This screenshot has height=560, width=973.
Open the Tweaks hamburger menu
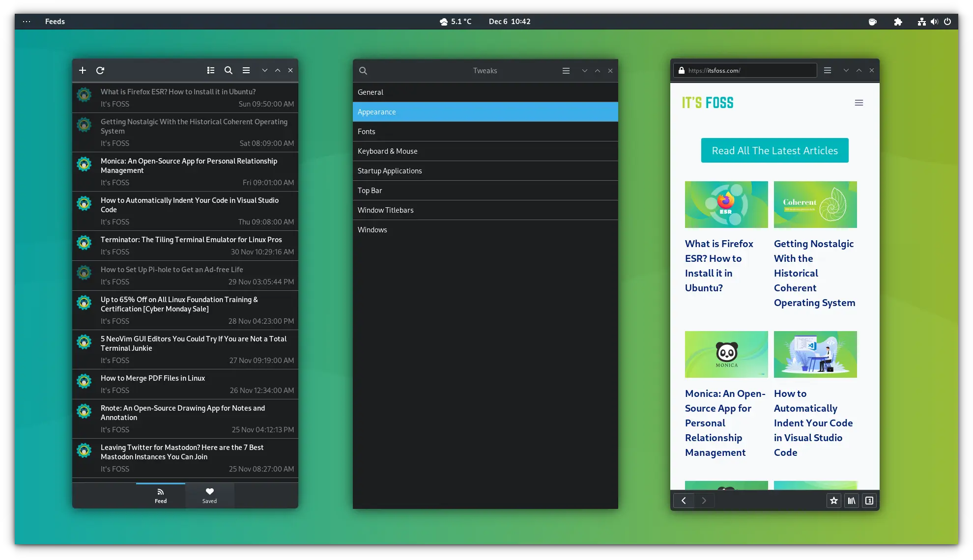566,71
